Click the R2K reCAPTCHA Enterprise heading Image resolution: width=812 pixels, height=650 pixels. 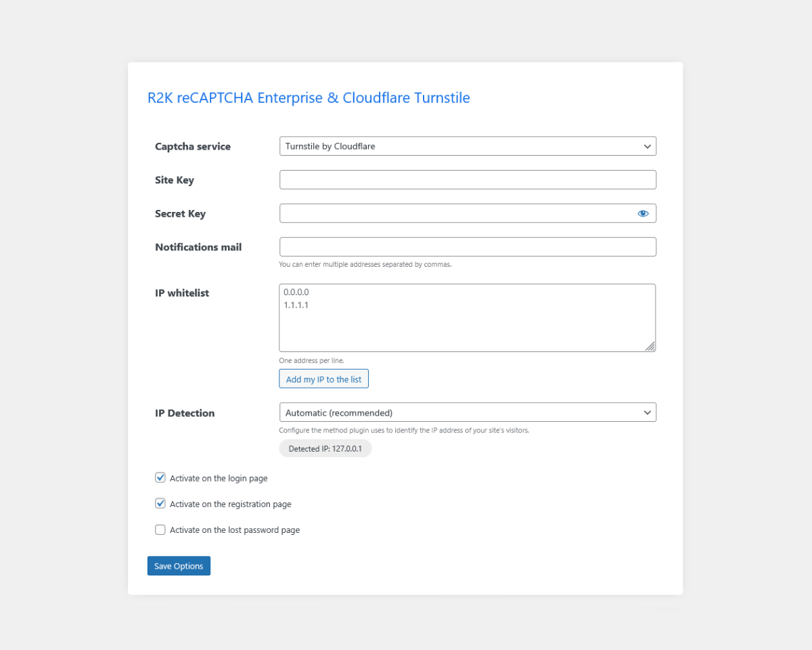click(309, 97)
